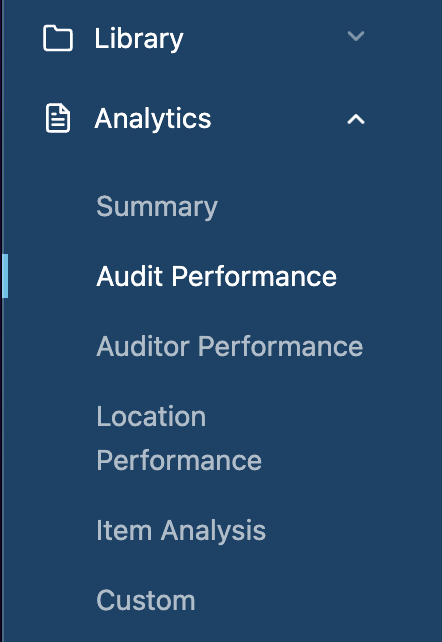This screenshot has height=642, width=442.
Task: Select the Analytics menu label
Action: (x=153, y=119)
